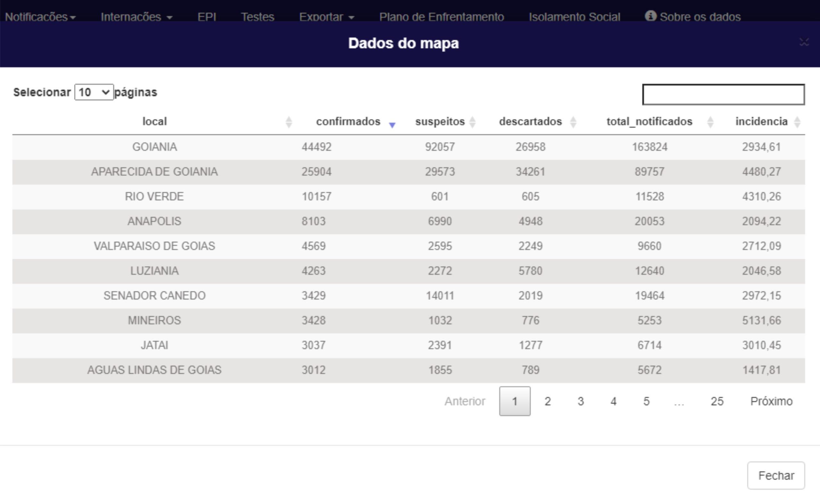Click total_notificados value 163824
The height and width of the screenshot is (504, 820).
coord(649,147)
